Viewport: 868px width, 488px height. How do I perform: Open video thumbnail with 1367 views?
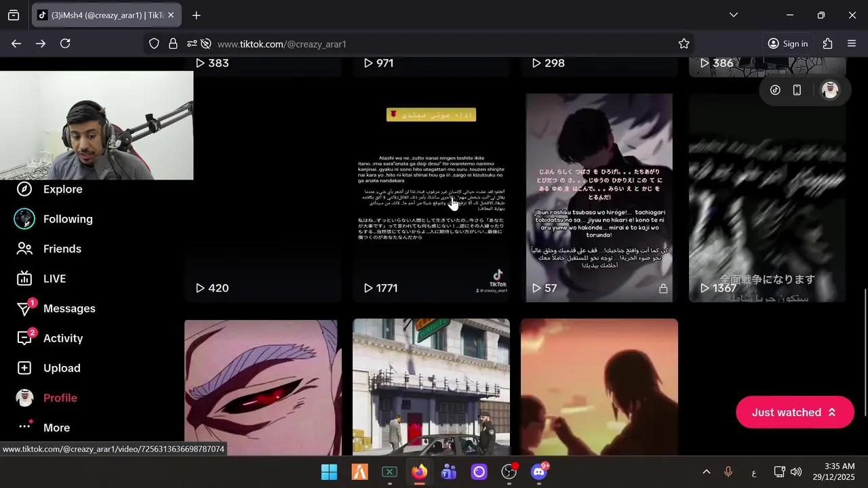tap(768, 198)
